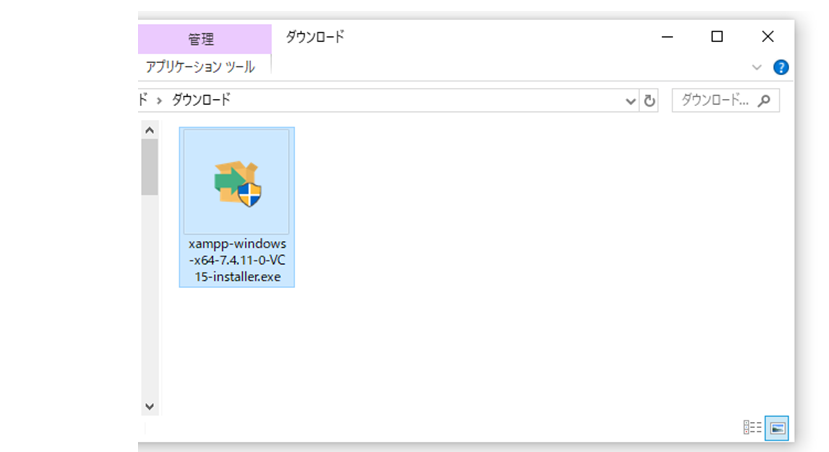Switch to details list view
Viewport: 829px width, 452px height.
tap(752, 427)
